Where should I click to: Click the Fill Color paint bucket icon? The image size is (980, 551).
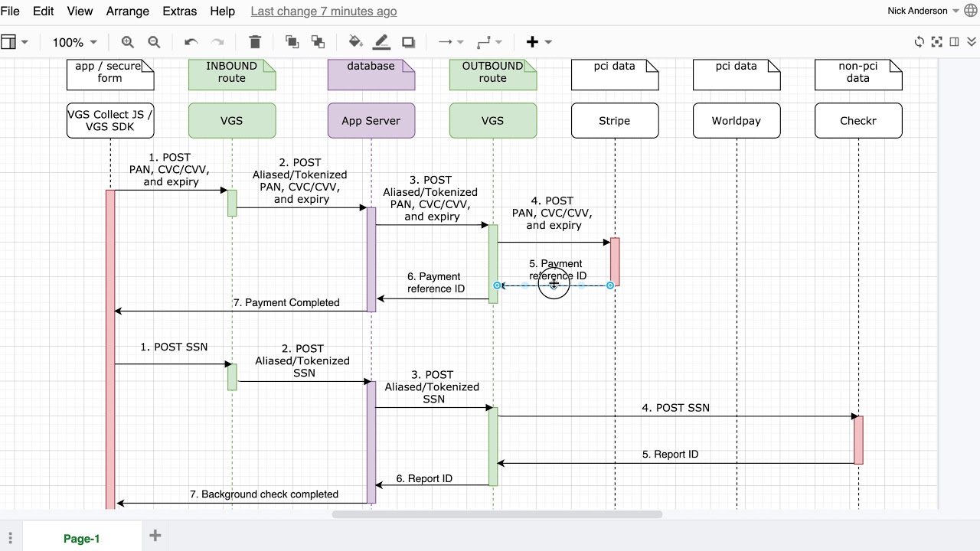(x=355, y=42)
